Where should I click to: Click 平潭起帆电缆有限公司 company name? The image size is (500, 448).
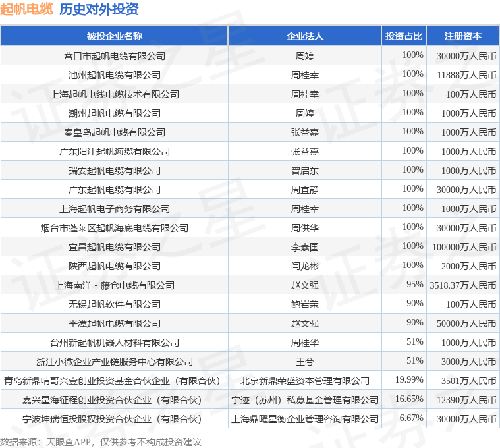[x=115, y=323]
